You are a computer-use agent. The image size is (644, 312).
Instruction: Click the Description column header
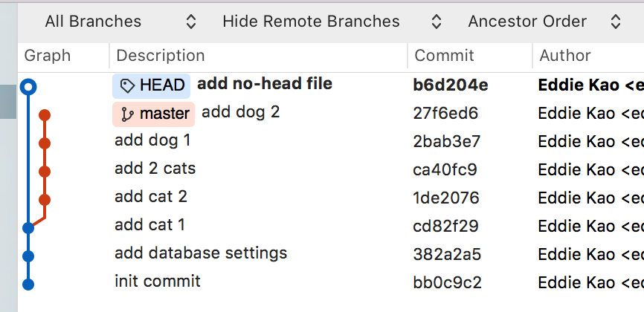click(x=161, y=55)
